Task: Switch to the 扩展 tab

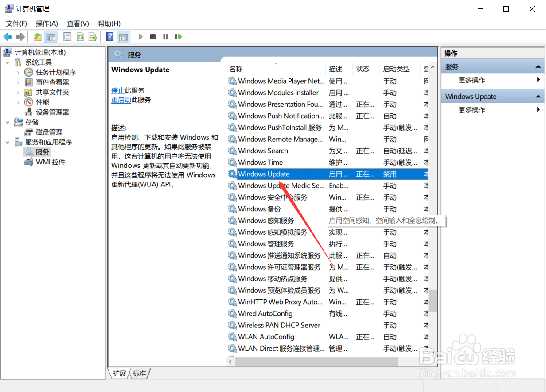Action: pyautogui.click(x=119, y=373)
